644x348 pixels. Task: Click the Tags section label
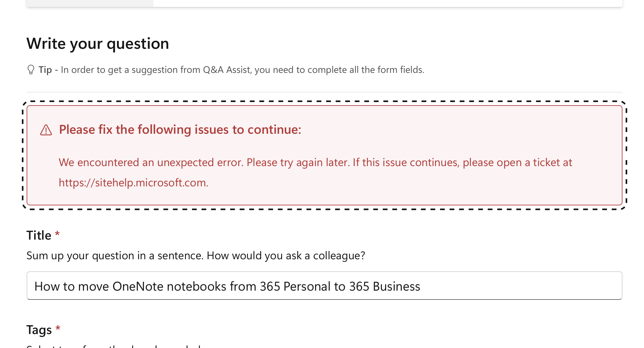coord(39,330)
